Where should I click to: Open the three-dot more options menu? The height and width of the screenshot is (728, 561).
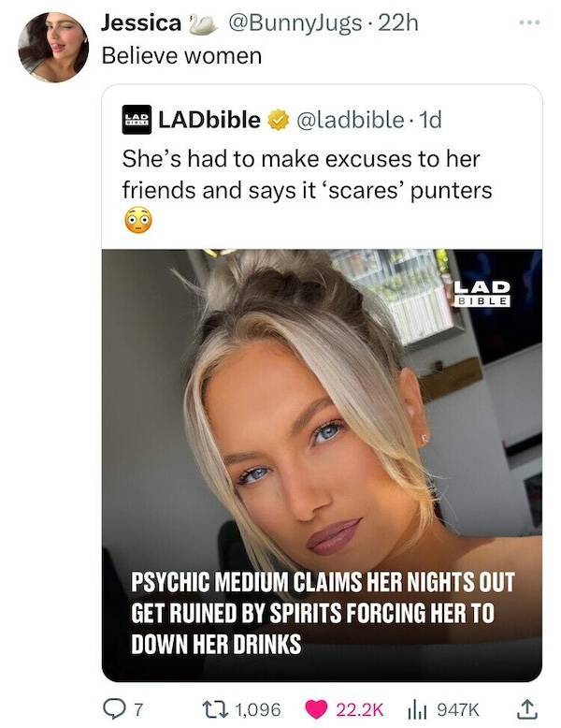(529, 22)
